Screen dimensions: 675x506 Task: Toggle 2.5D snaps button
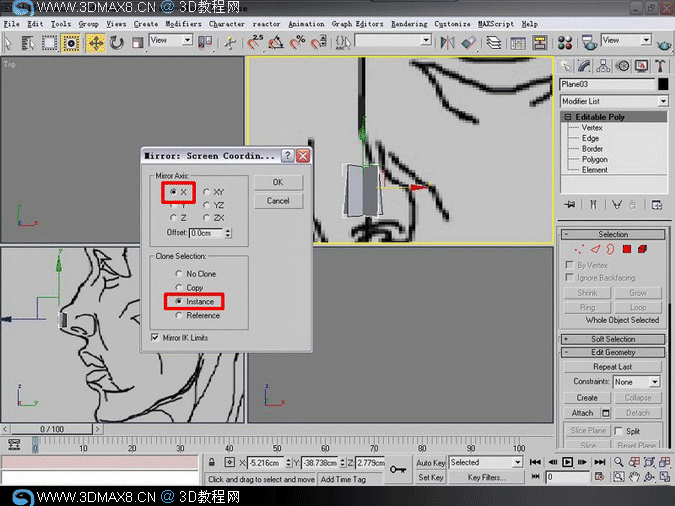tap(255, 43)
